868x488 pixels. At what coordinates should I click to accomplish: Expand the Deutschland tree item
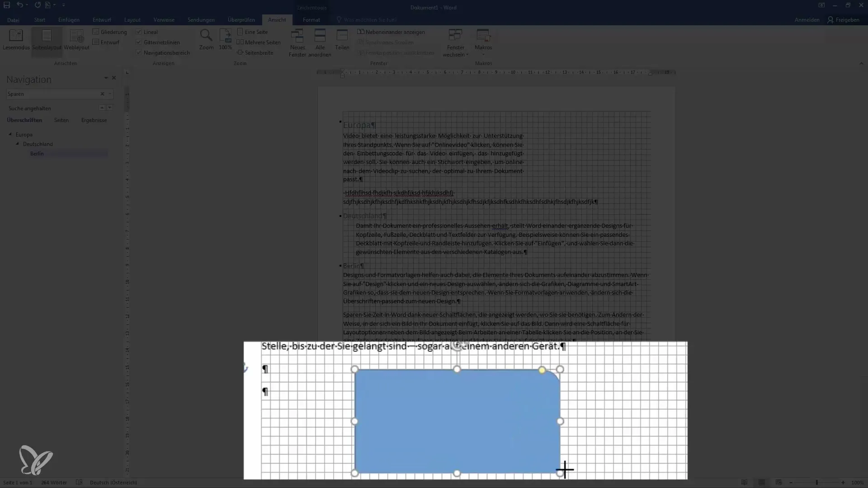[x=17, y=144]
